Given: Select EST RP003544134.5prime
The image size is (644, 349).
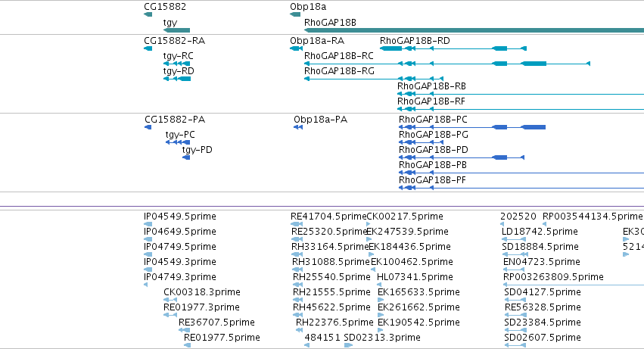Looking at the screenshot, I should click(x=593, y=217).
